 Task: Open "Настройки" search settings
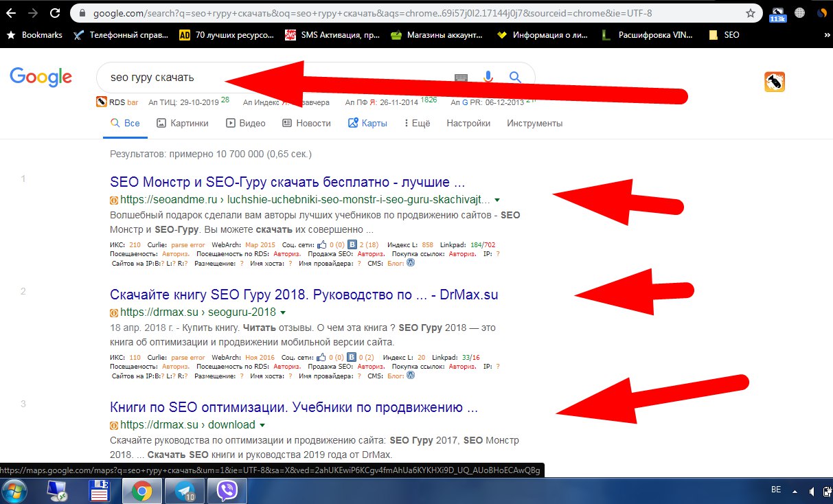tap(468, 124)
